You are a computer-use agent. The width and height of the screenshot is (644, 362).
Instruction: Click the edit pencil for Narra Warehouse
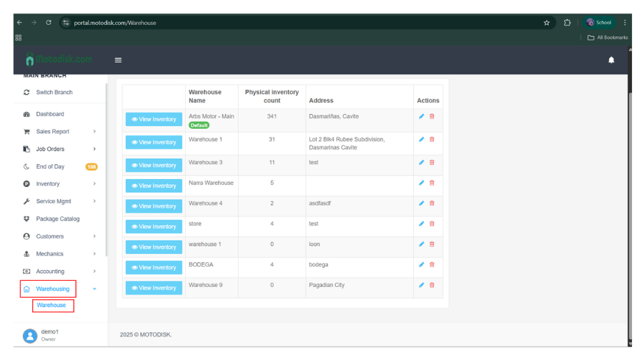[x=421, y=183]
